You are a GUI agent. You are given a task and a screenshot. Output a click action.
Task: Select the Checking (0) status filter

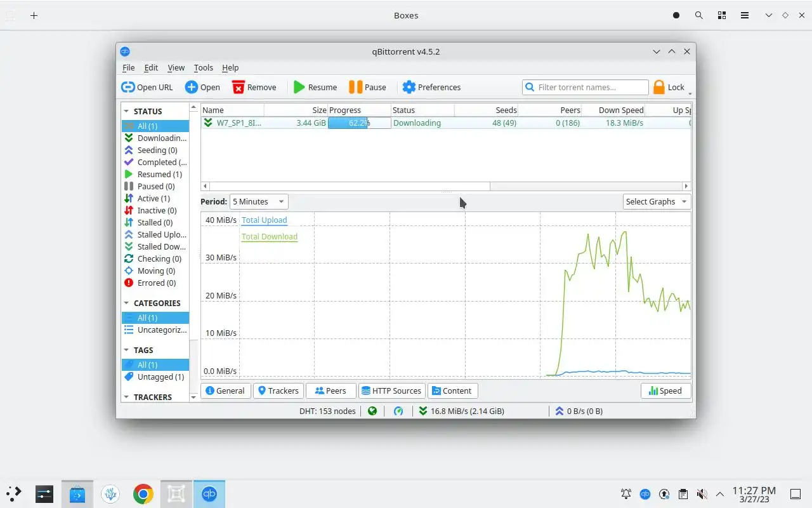(x=155, y=258)
